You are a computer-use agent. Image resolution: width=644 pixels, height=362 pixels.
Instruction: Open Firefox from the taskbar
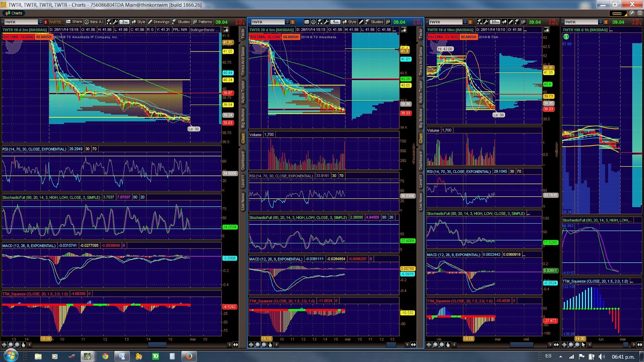pyautogui.click(x=189, y=356)
